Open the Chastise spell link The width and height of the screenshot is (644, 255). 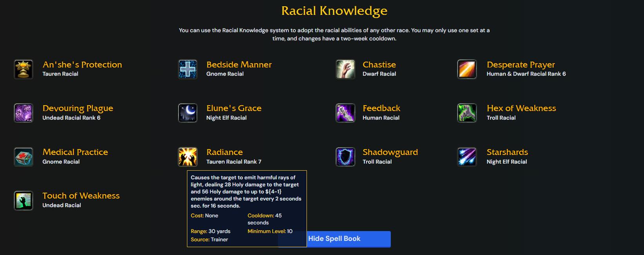[379, 65]
